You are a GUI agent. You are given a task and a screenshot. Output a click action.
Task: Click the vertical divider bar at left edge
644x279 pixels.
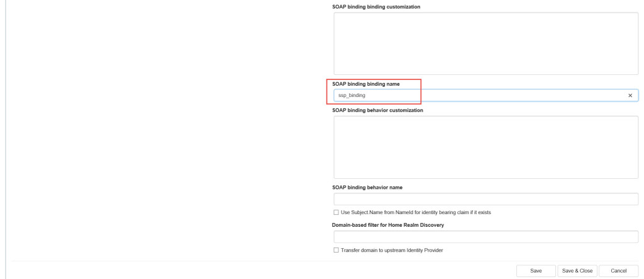(x=5, y=140)
